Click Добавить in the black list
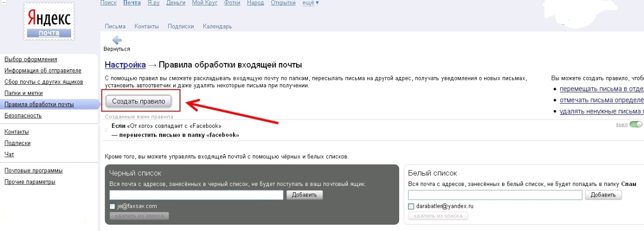The height and width of the screenshot is (231, 644). [x=304, y=195]
